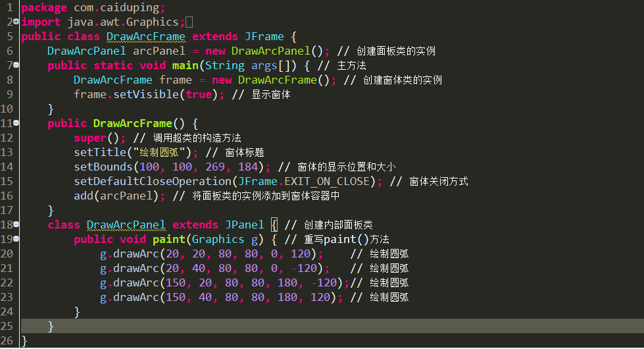Click the setTitle string "绘制圆弧"
Viewport: 644px width, 349px height.
[x=159, y=153]
